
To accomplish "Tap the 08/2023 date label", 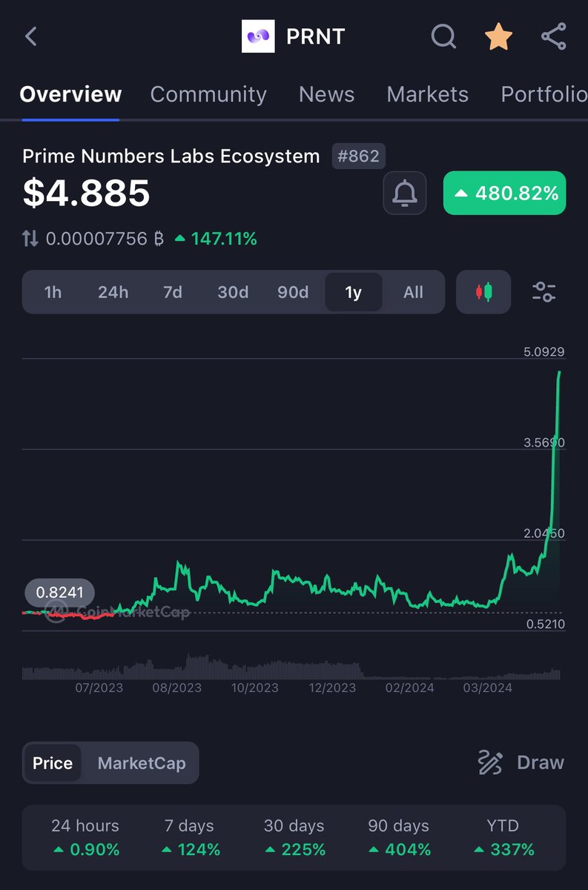I will click(176, 688).
